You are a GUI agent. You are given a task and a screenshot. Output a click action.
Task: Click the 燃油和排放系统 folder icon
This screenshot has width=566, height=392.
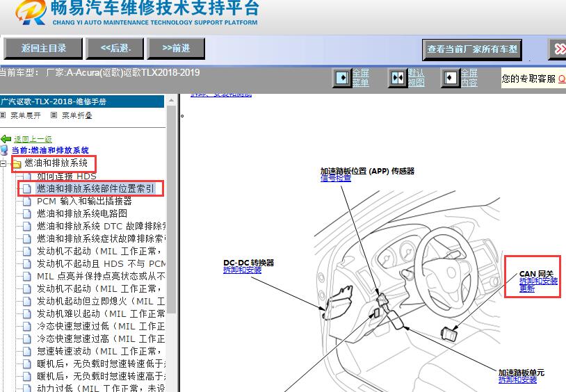[17, 164]
